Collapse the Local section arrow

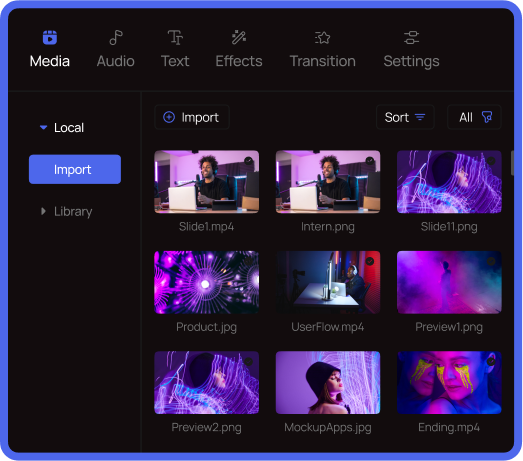coord(43,127)
